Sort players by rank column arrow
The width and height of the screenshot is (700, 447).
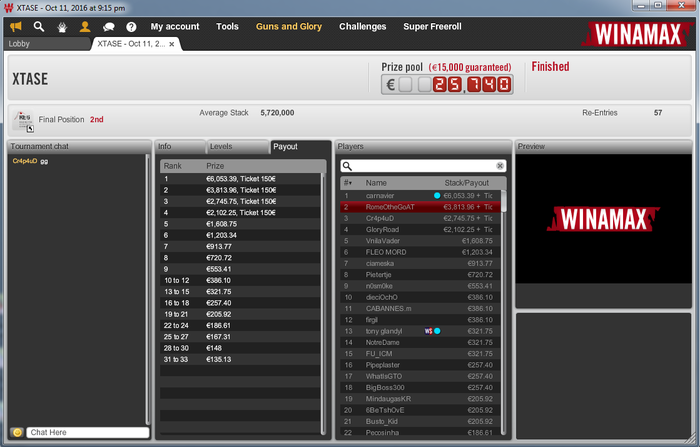[348, 183]
